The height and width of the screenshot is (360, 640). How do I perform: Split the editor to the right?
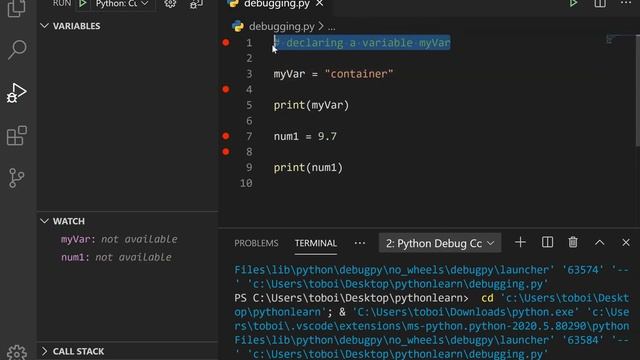pyautogui.click(x=600, y=4)
